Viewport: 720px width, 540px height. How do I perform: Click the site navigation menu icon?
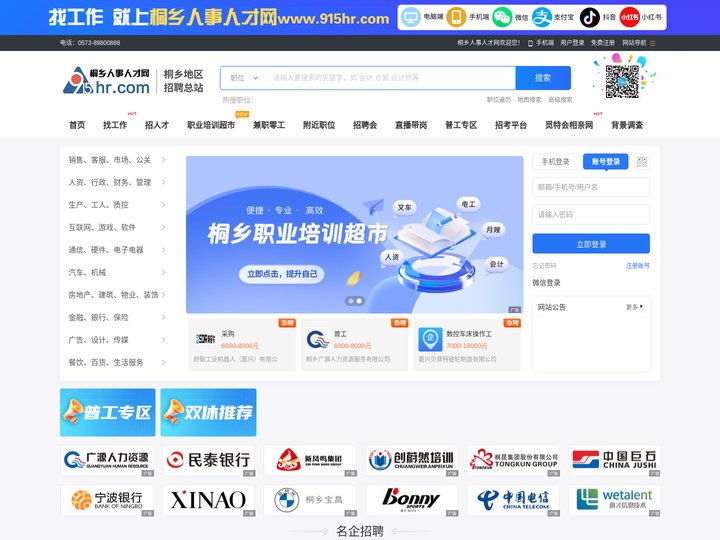point(652,43)
